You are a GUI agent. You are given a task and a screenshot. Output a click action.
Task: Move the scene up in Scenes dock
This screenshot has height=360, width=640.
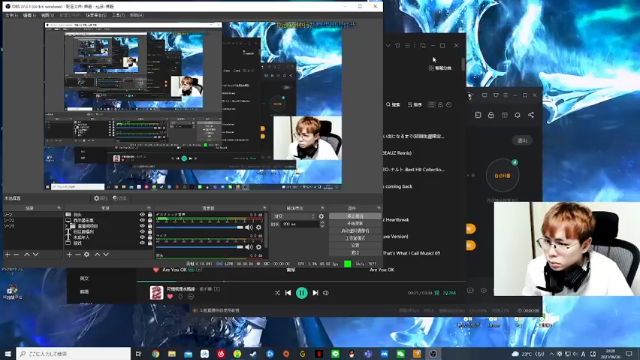tap(27, 254)
